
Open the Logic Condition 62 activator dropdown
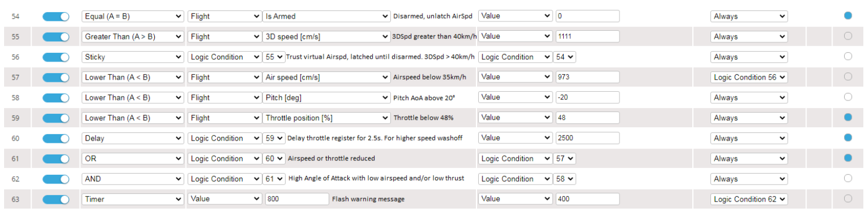click(x=749, y=199)
